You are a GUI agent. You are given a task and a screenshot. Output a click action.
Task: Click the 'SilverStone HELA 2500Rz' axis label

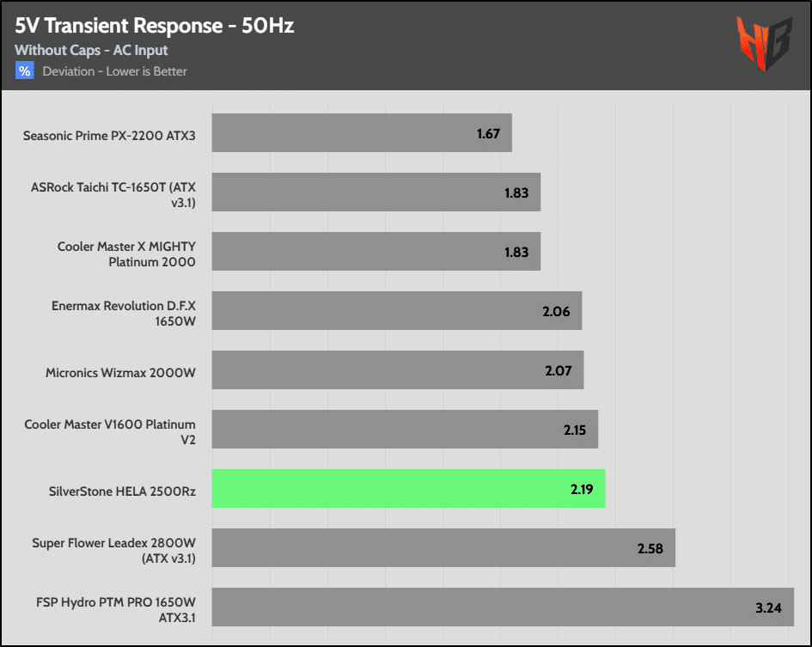click(x=123, y=492)
